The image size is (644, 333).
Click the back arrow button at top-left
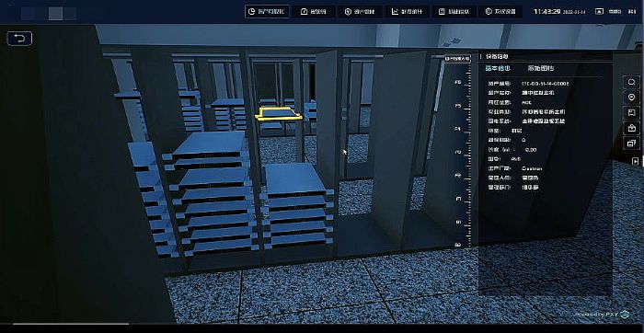19,39
